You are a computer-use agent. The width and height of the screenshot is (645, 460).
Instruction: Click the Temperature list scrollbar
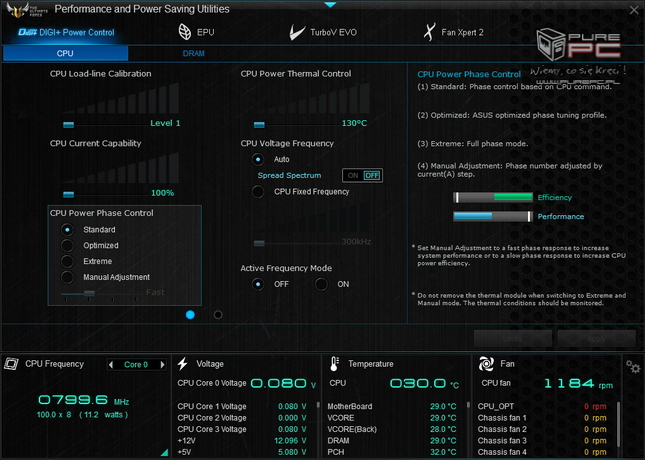[468, 405]
